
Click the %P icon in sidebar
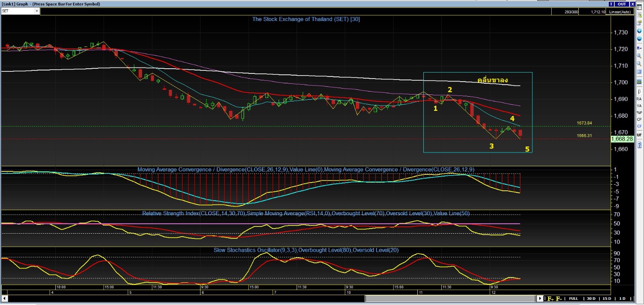point(639,113)
